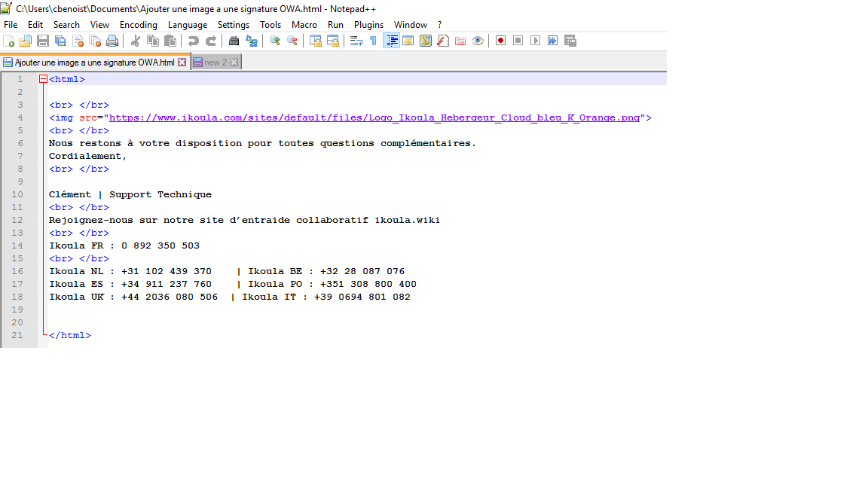Toggle synchronize vertical scrolling icon
The width and height of the screenshot is (868, 488).
[x=316, y=41]
